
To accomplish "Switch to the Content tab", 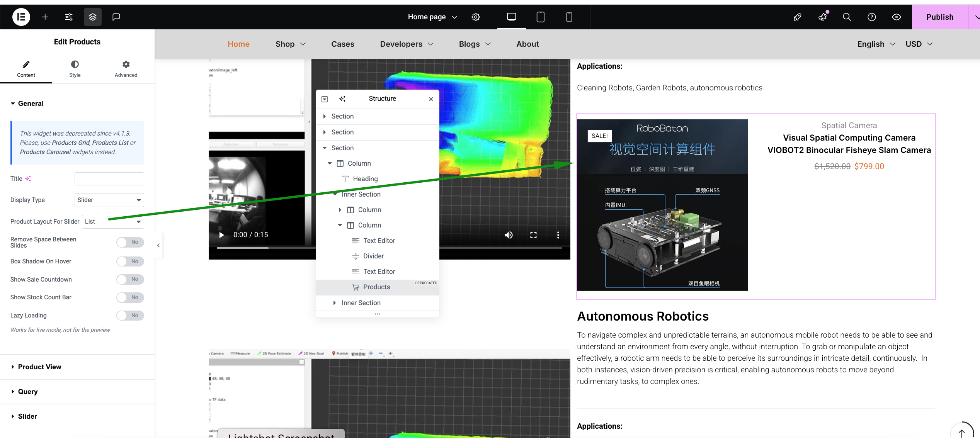I will click(26, 69).
